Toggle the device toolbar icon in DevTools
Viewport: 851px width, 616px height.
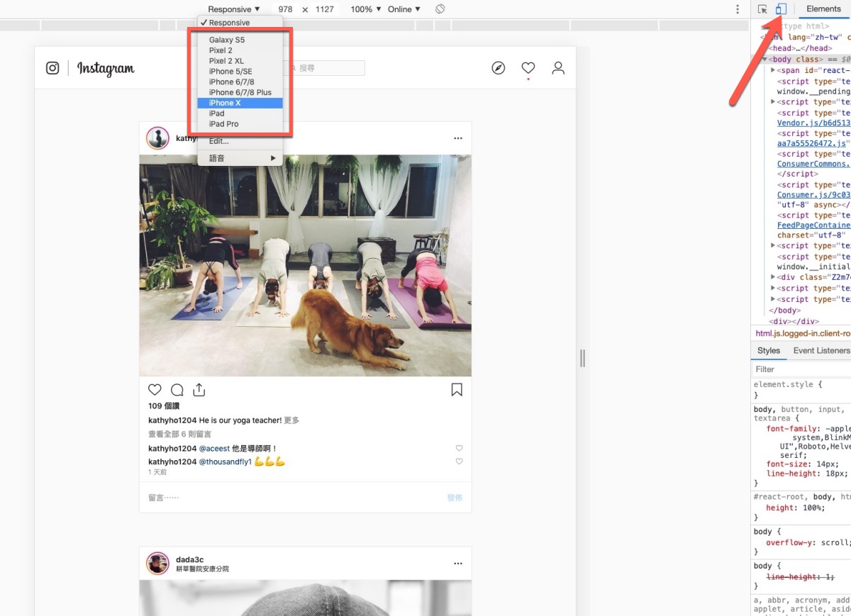tap(781, 9)
